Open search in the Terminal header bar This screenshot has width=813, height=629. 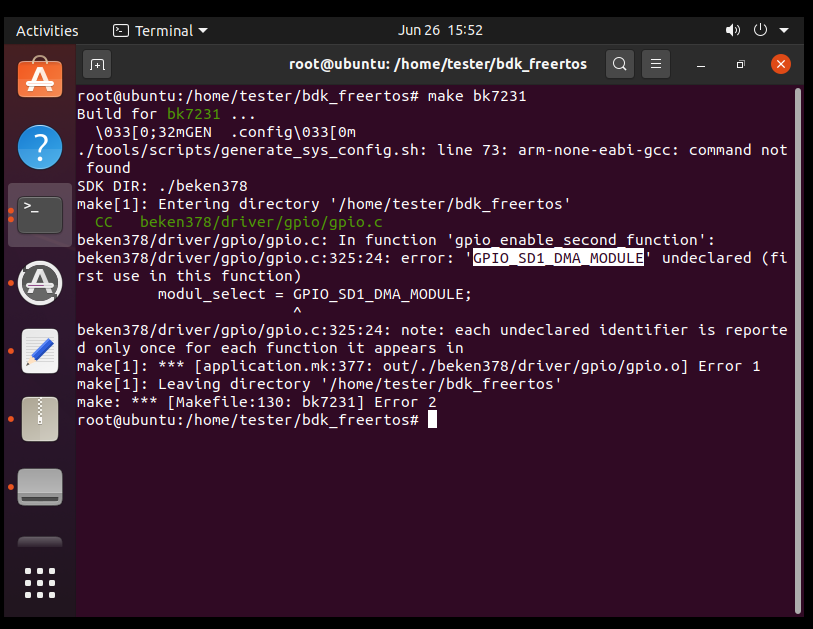620,63
